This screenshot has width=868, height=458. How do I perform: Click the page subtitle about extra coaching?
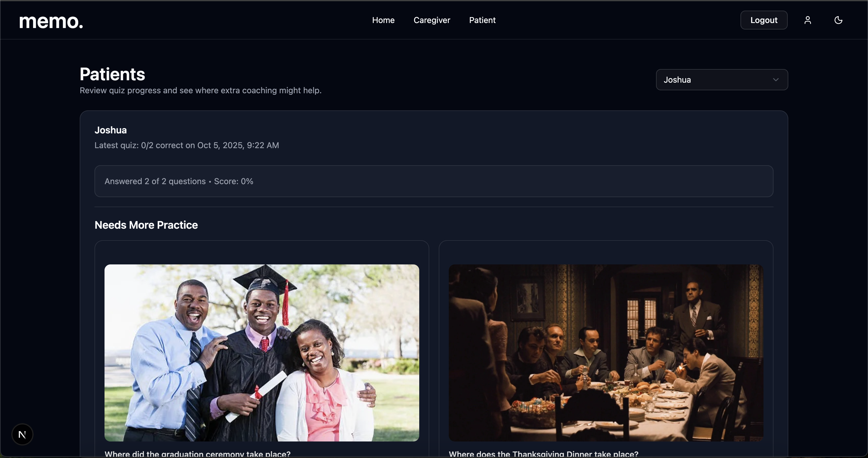pyautogui.click(x=200, y=90)
